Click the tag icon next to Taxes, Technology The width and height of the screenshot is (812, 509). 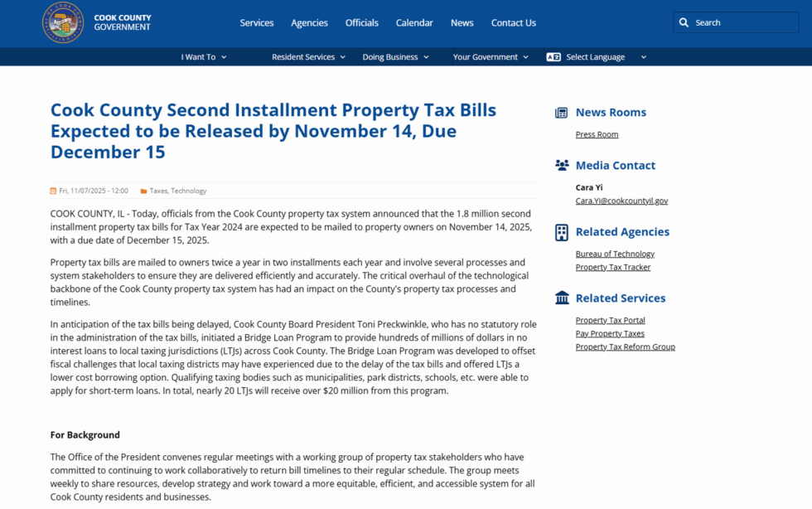144,191
